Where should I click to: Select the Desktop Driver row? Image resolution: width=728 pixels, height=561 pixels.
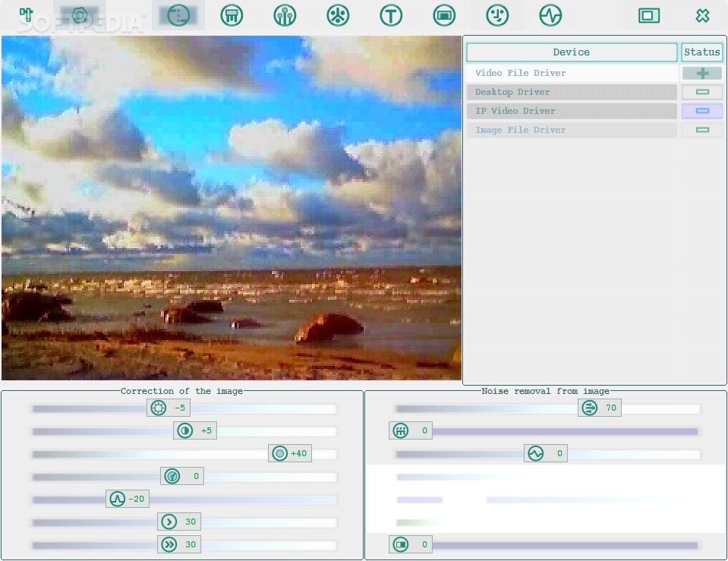tap(572, 92)
